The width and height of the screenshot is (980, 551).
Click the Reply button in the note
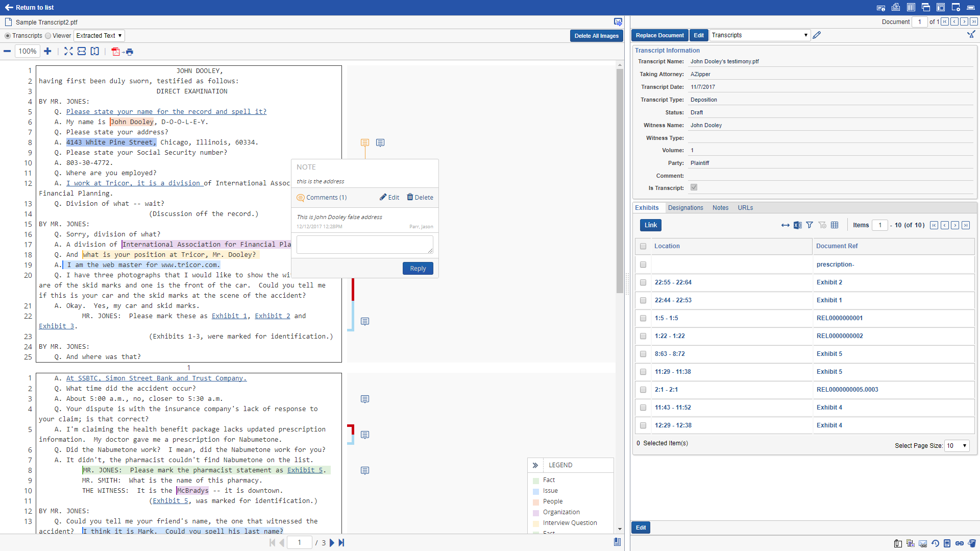coord(418,269)
